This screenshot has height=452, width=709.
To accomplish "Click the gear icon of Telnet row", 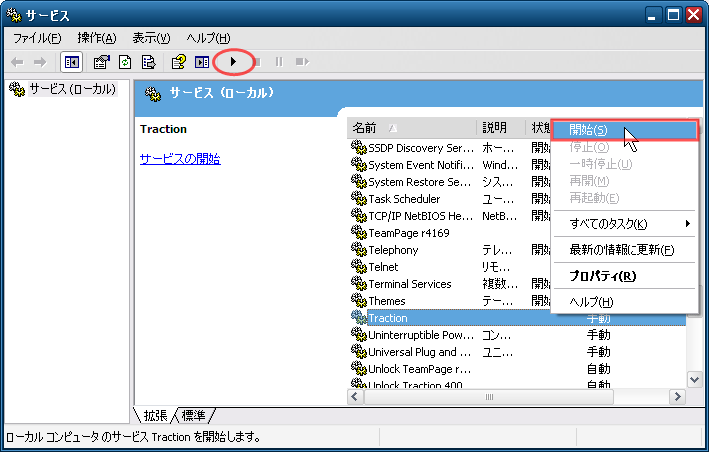I will click(359, 266).
